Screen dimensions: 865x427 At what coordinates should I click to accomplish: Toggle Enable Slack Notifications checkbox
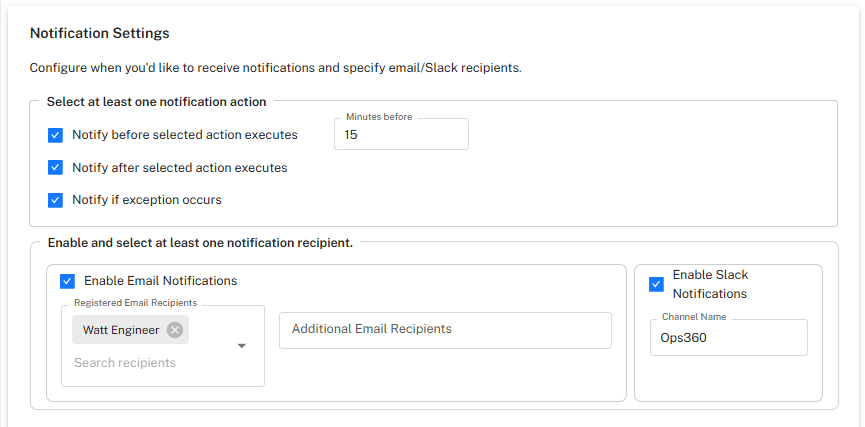coord(656,285)
